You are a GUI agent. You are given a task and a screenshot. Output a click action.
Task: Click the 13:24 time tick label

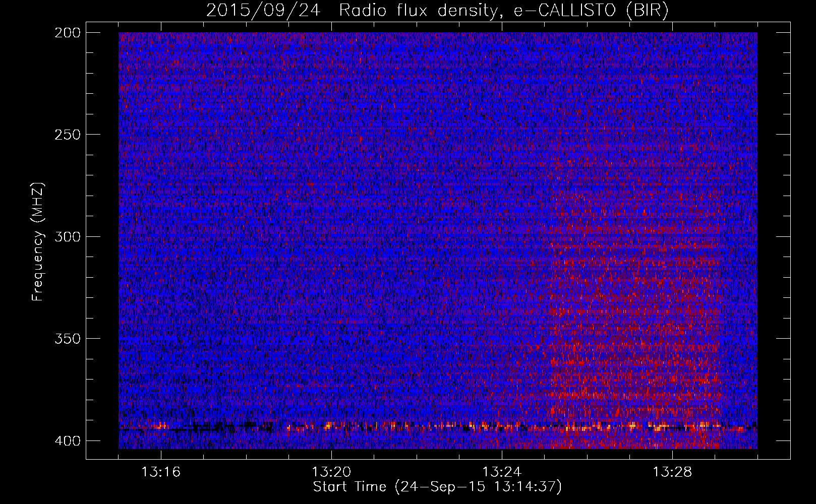pyautogui.click(x=502, y=472)
